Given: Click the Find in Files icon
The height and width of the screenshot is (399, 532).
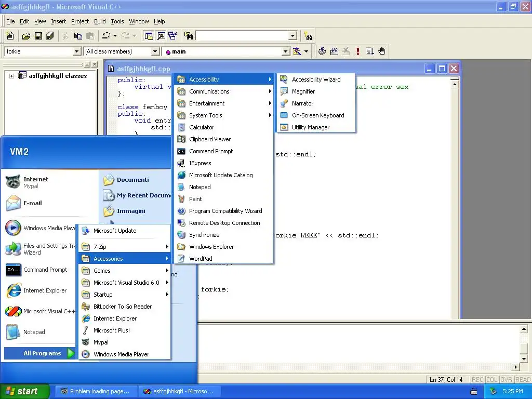Looking at the screenshot, I should 189,36.
